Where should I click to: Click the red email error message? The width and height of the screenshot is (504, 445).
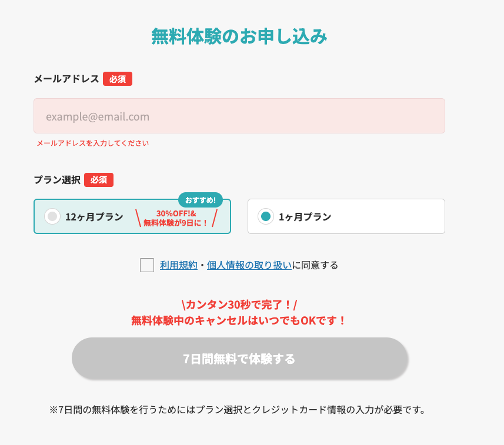coord(92,143)
